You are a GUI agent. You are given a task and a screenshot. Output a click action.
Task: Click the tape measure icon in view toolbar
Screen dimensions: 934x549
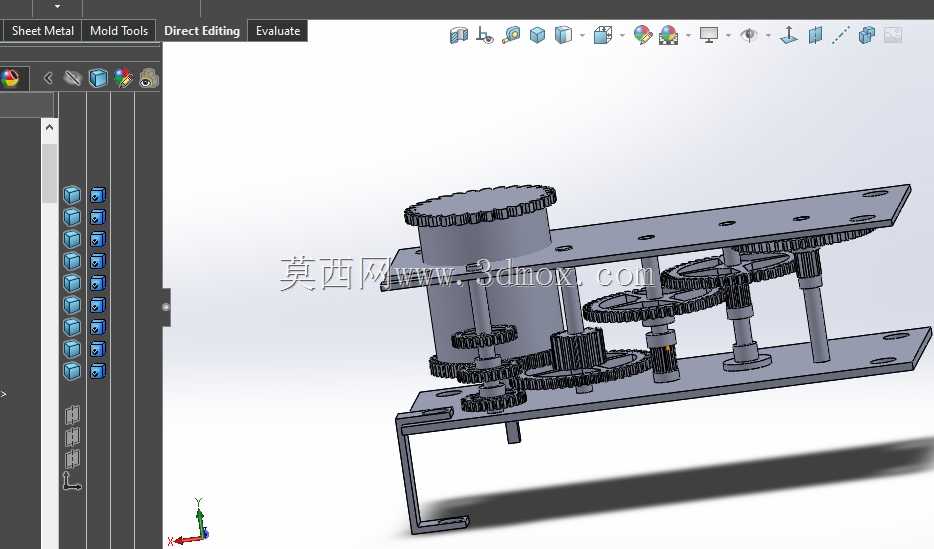pyautogui.click(x=511, y=35)
